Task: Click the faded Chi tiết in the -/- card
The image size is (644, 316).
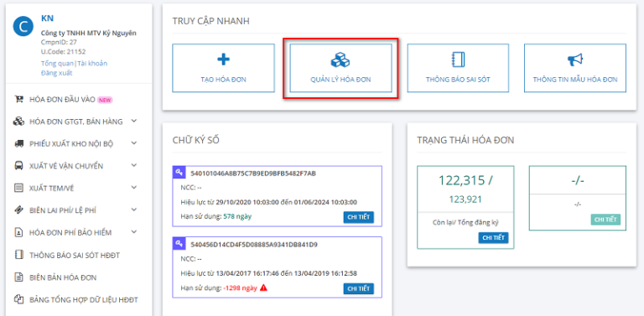Action: tap(605, 220)
